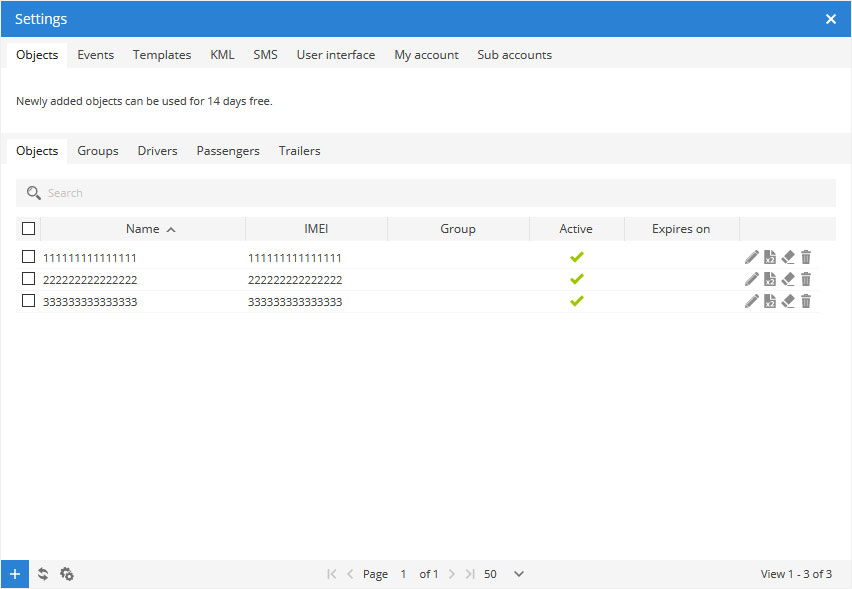The image size is (852, 589).
Task: Click IMEI cell 222222222222222
Action: tap(295, 280)
